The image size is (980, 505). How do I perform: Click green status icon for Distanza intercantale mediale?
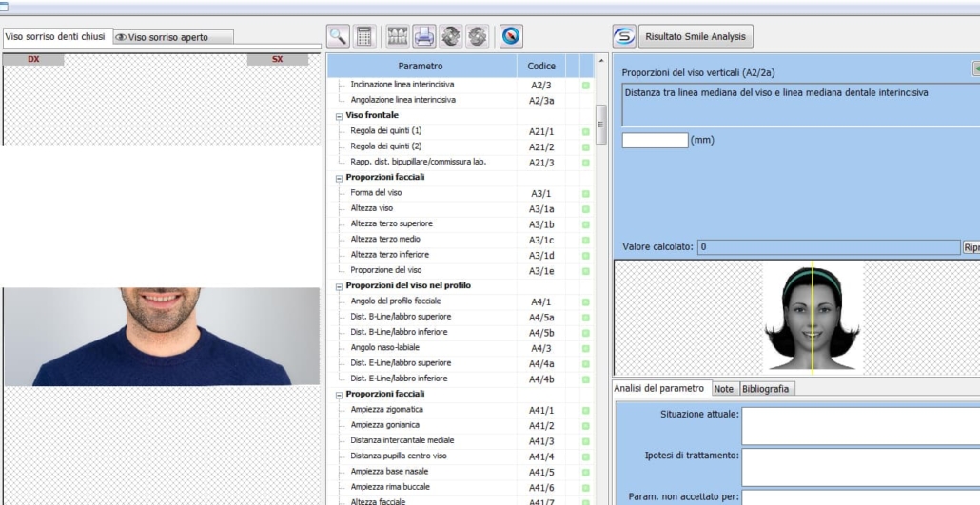[x=586, y=441]
